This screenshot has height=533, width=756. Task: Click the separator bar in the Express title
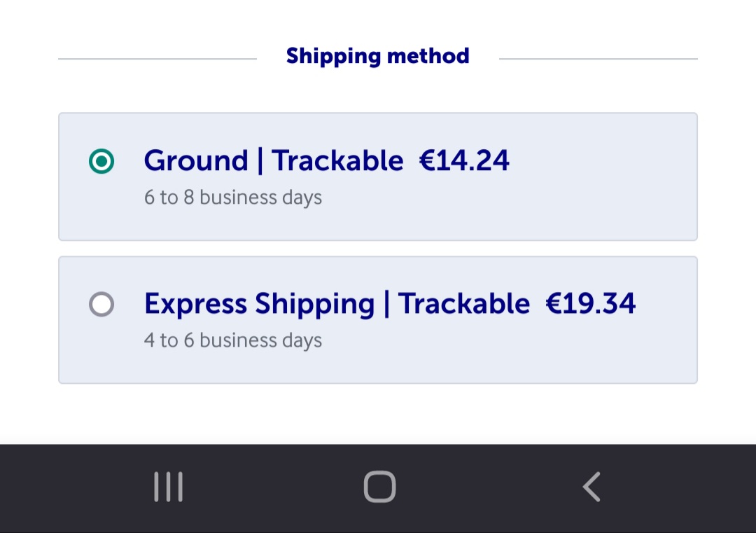(x=386, y=304)
